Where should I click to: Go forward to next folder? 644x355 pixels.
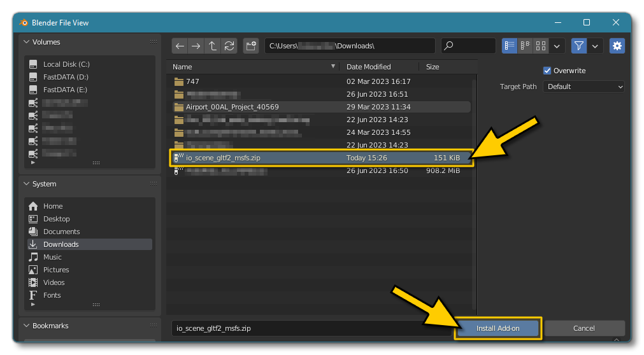[196, 46]
